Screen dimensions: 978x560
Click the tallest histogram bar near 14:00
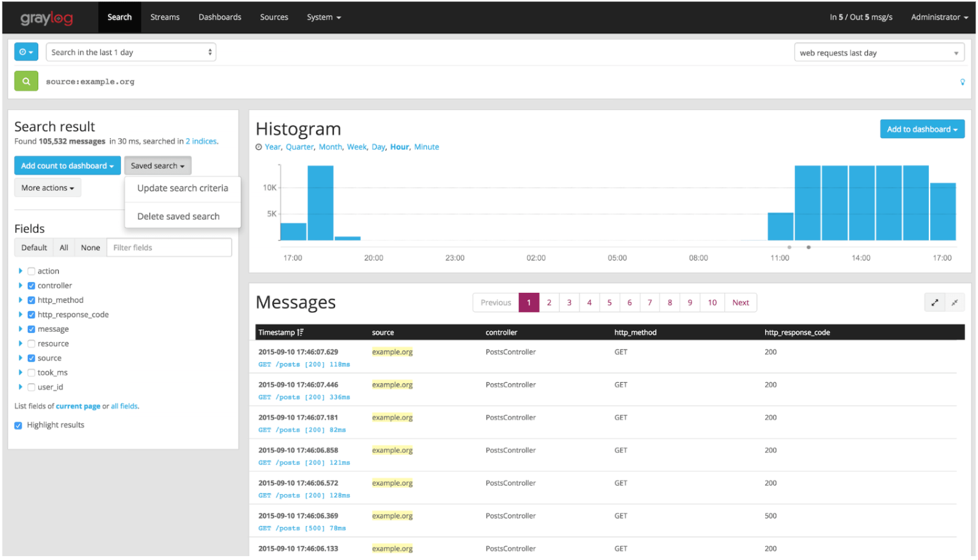pos(862,202)
